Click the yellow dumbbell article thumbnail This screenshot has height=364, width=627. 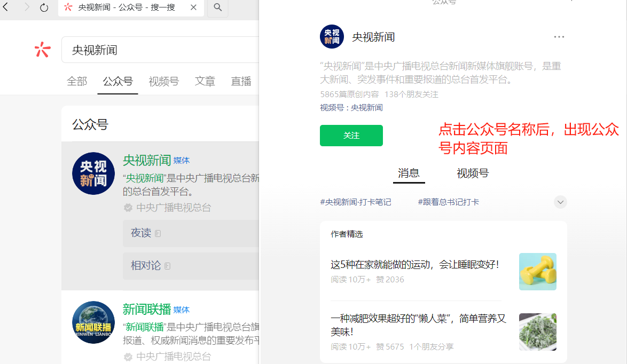coord(537,272)
